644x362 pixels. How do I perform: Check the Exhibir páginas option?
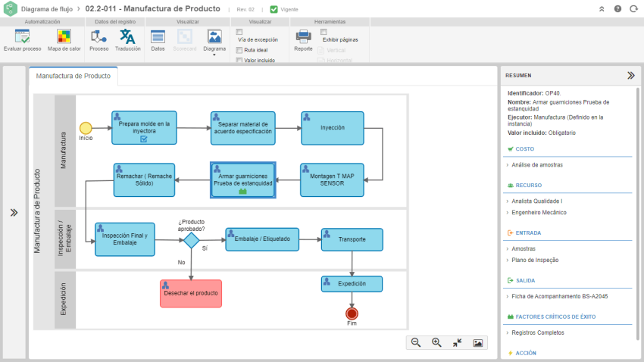pos(324,32)
